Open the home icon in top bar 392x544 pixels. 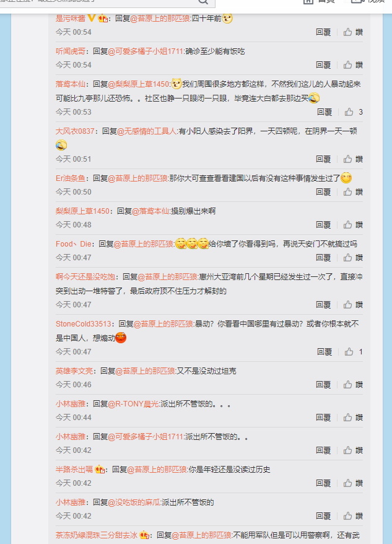coord(309,1)
